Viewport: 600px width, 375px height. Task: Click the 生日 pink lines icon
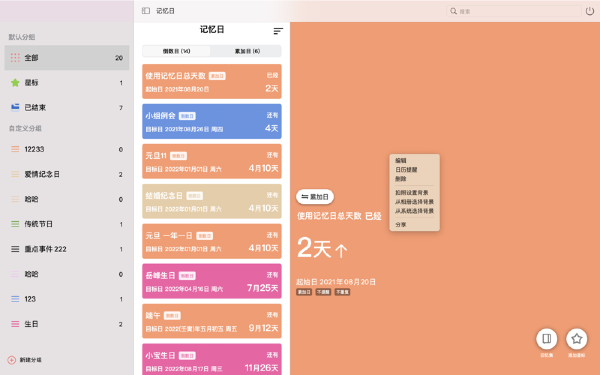coord(15,324)
